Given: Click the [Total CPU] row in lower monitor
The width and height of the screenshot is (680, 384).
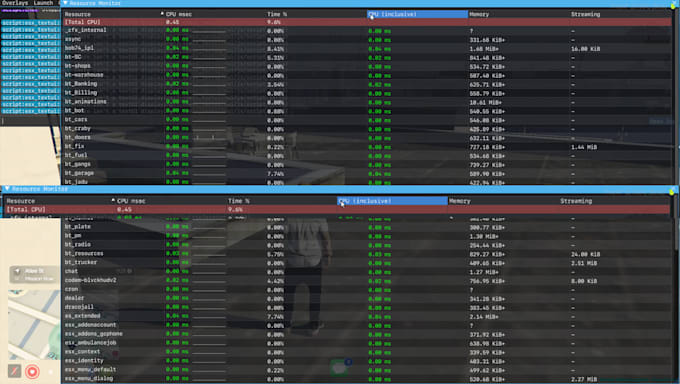Looking at the screenshot, I should (337, 210).
